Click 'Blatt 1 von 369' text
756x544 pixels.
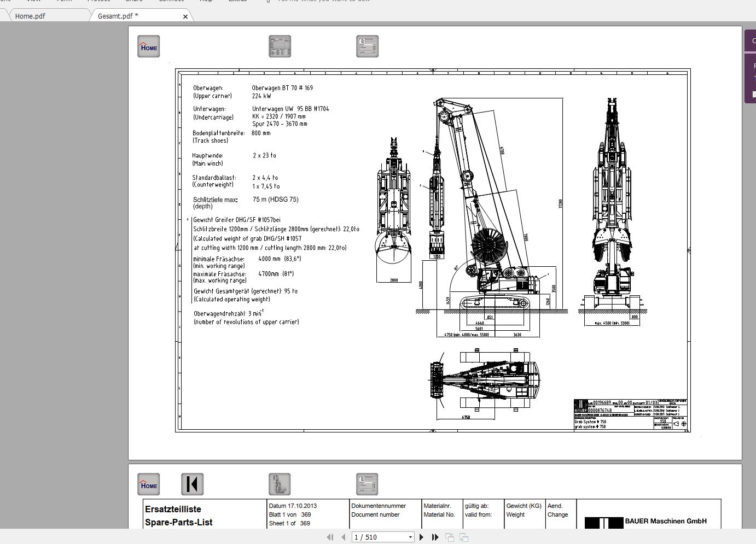tap(290, 514)
